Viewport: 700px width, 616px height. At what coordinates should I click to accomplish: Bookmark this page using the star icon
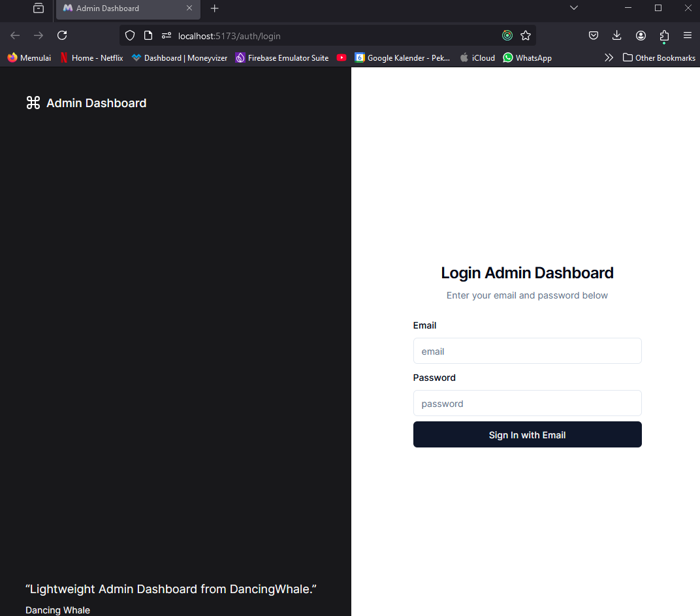coord(526,35)
